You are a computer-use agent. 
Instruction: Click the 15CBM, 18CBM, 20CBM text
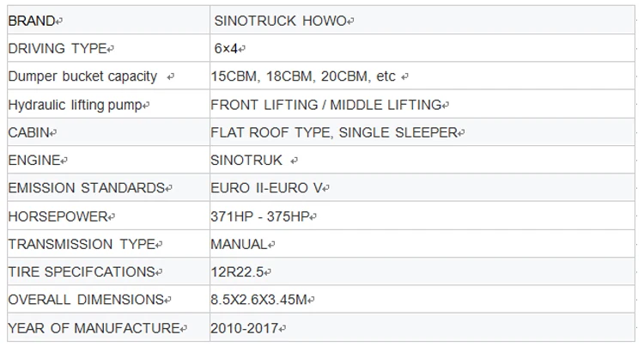303,76
